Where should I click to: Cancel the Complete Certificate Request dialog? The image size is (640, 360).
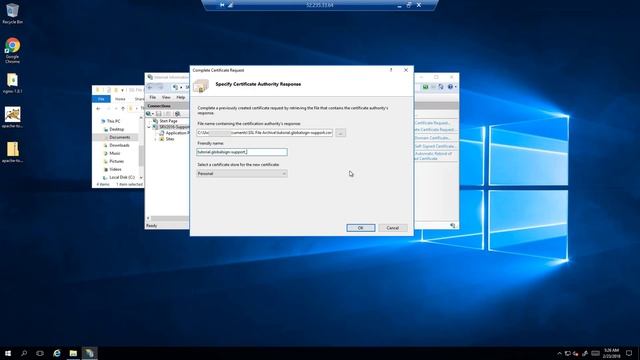coord(393,228)
